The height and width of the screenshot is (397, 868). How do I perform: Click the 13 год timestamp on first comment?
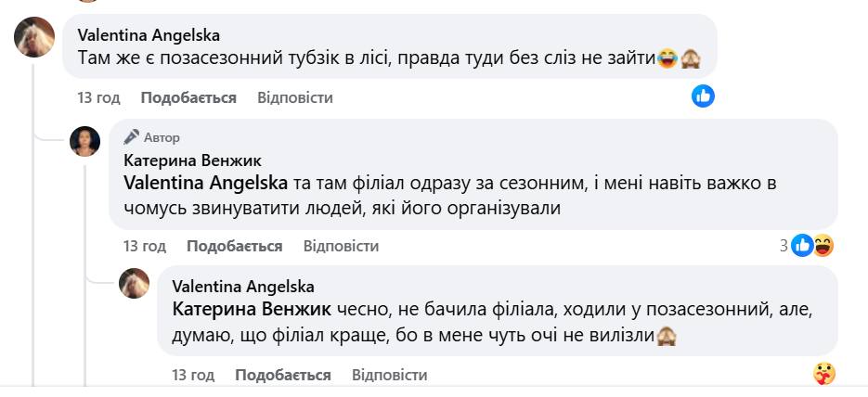[97, 97]
